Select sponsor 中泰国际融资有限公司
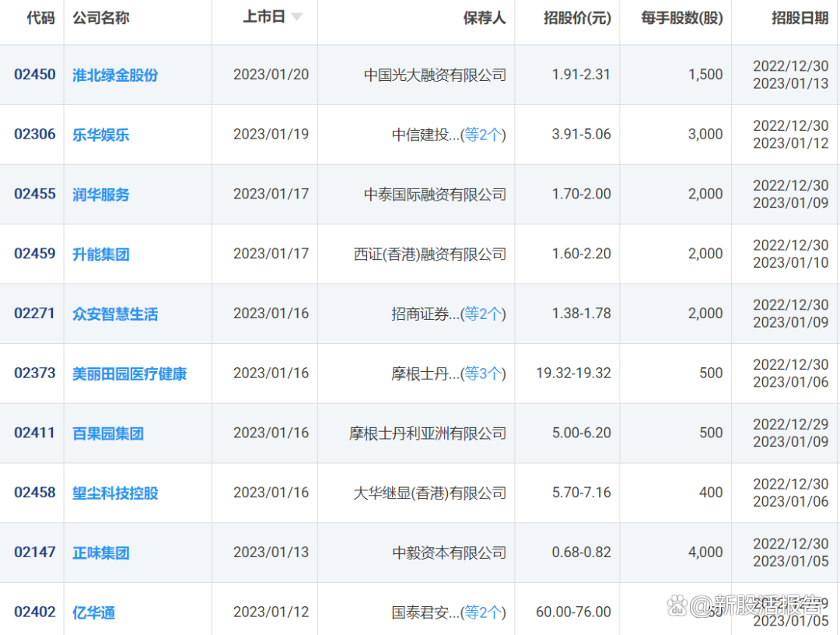This screenshot has height=635, width=840. tap(435, 195)
